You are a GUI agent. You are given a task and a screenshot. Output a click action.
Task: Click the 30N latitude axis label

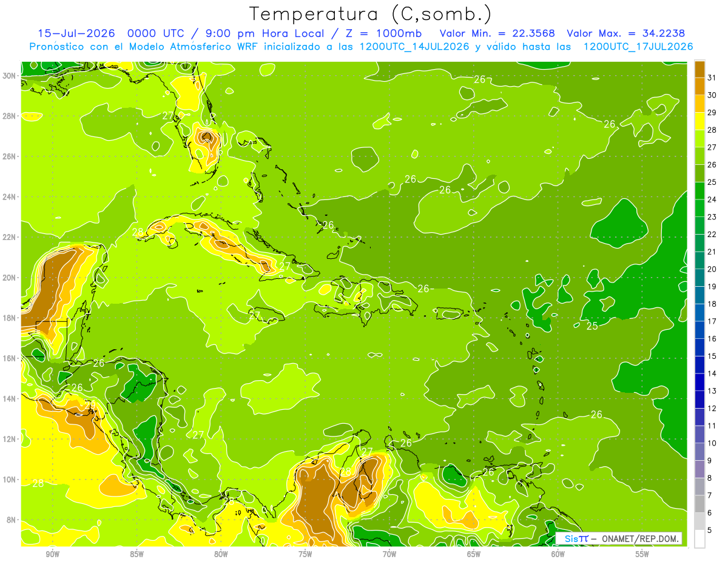pos(10,75)
